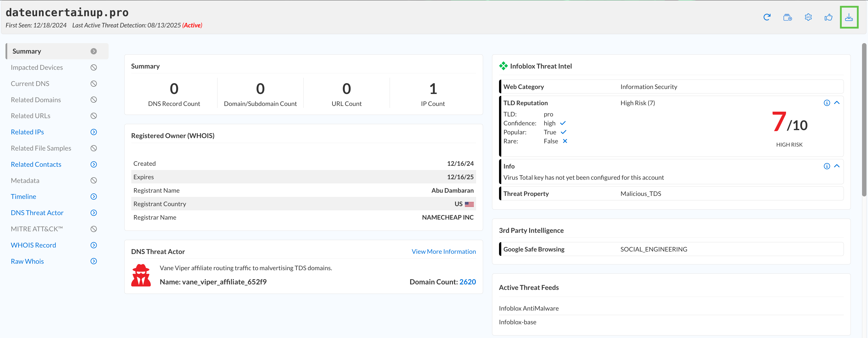
Task: Click the info icon in Info row
Action: 827,166
